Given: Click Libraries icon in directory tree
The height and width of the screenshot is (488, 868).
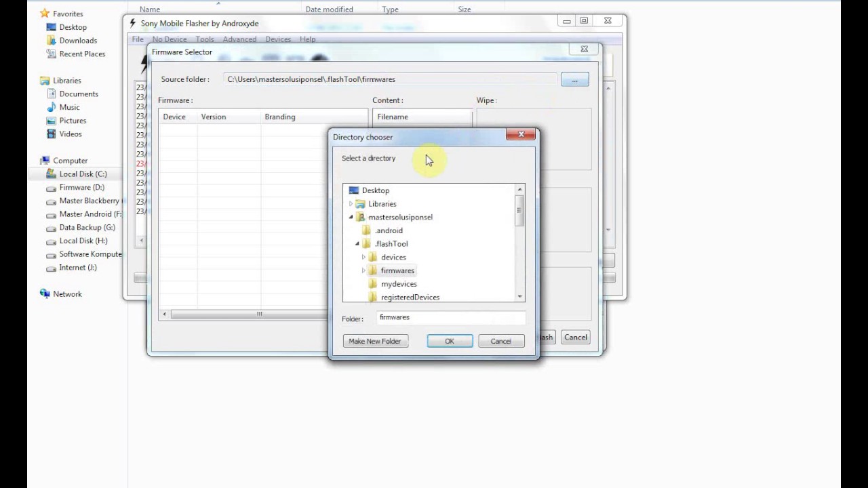Looking at the screenshot, I should pos(360,203).
